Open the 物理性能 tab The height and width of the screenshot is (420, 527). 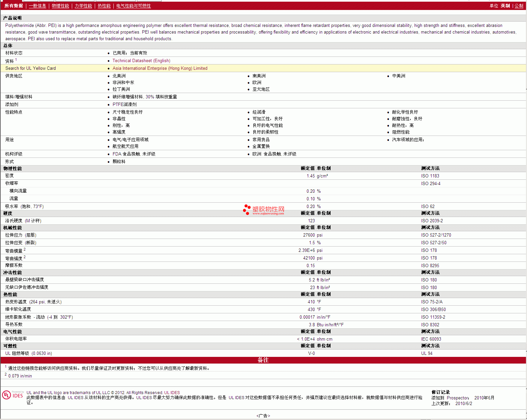coord(60,6)
